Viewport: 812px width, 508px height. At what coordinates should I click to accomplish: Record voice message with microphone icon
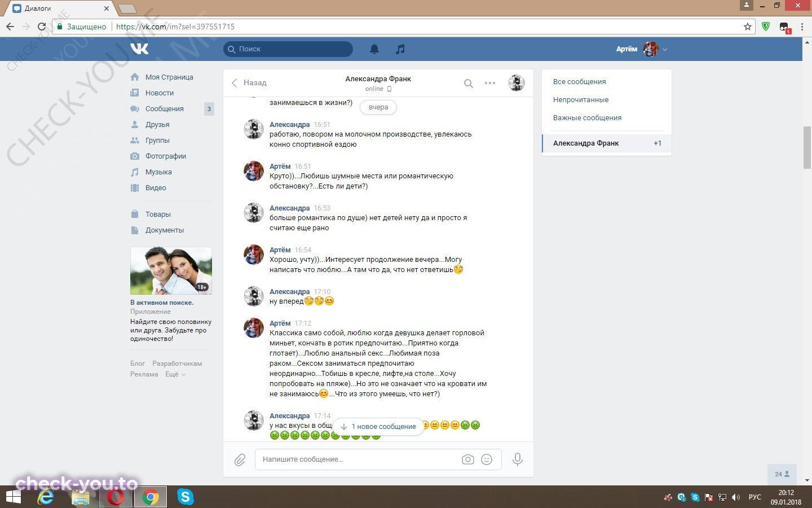pos(517,459)
